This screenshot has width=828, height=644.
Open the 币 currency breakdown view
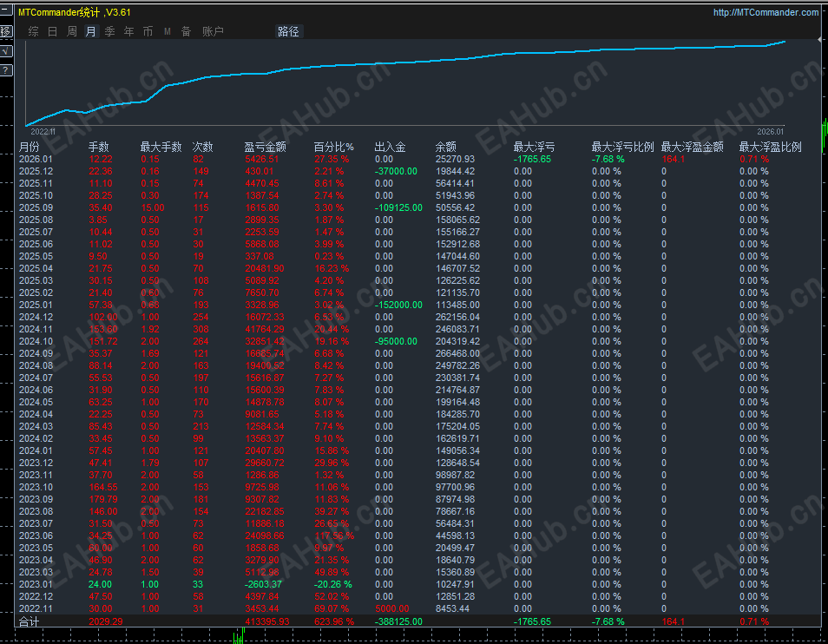point(148,31)
